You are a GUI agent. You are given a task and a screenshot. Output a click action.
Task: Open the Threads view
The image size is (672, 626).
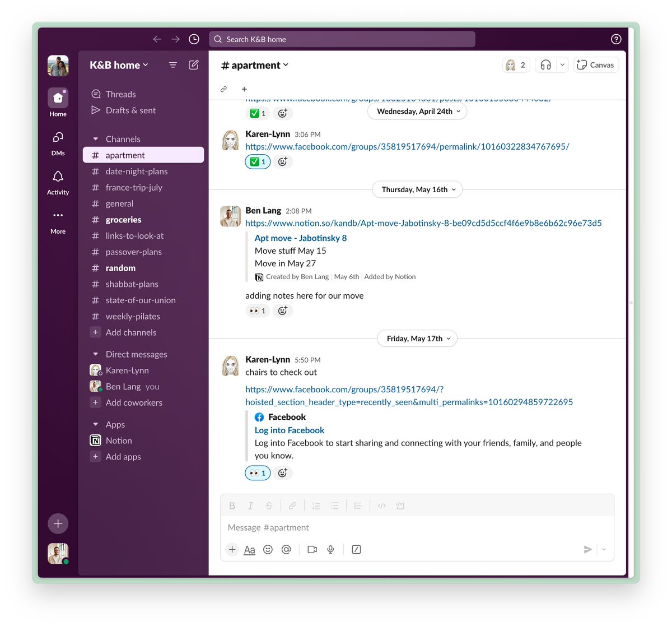tap(120, 94)
